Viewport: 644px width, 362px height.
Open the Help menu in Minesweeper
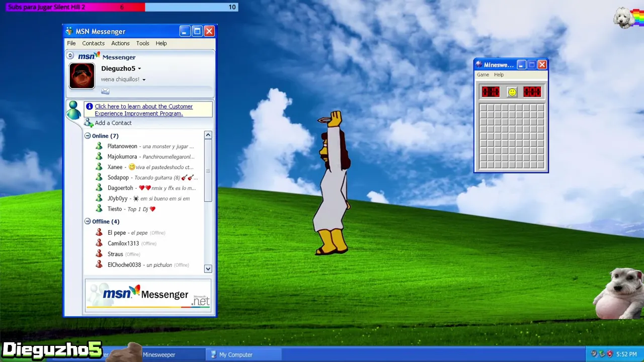point(499,75)
